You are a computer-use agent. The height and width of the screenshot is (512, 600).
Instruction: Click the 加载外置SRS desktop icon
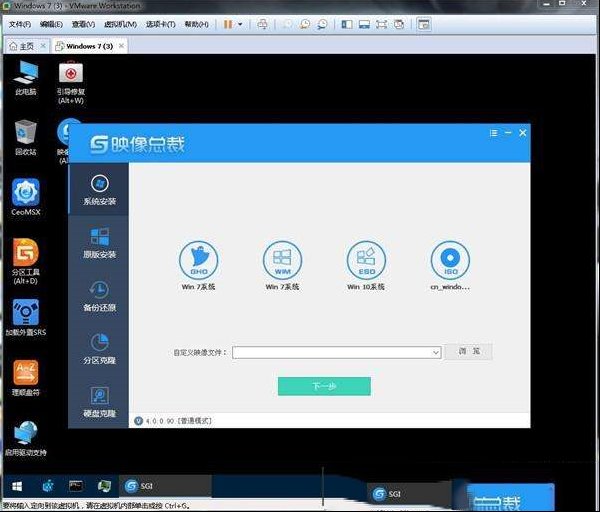26,318
